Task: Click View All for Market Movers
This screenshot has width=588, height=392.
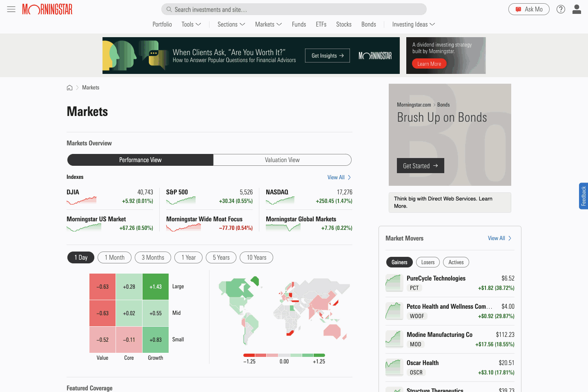Action: point(499,238)
